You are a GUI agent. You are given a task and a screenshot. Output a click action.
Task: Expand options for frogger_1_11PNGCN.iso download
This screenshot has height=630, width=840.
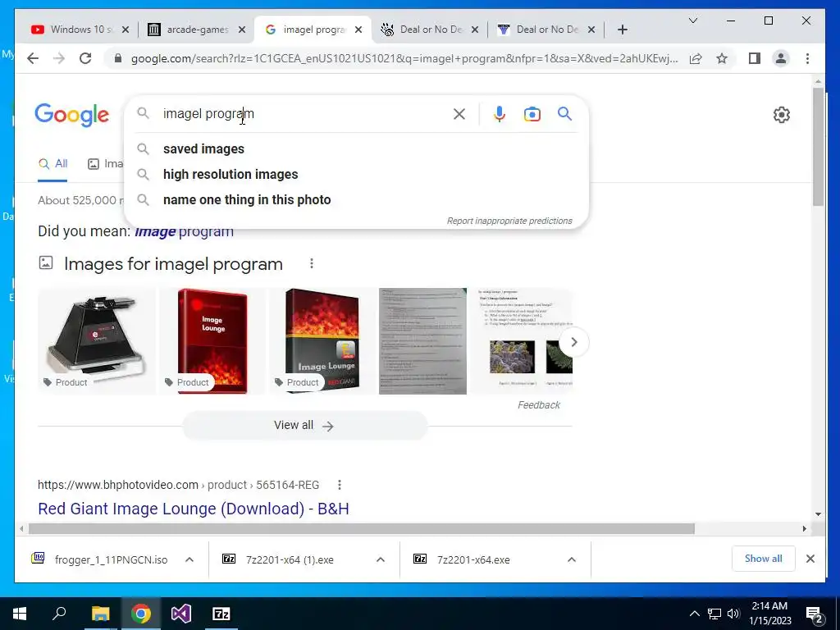point(189,559)
